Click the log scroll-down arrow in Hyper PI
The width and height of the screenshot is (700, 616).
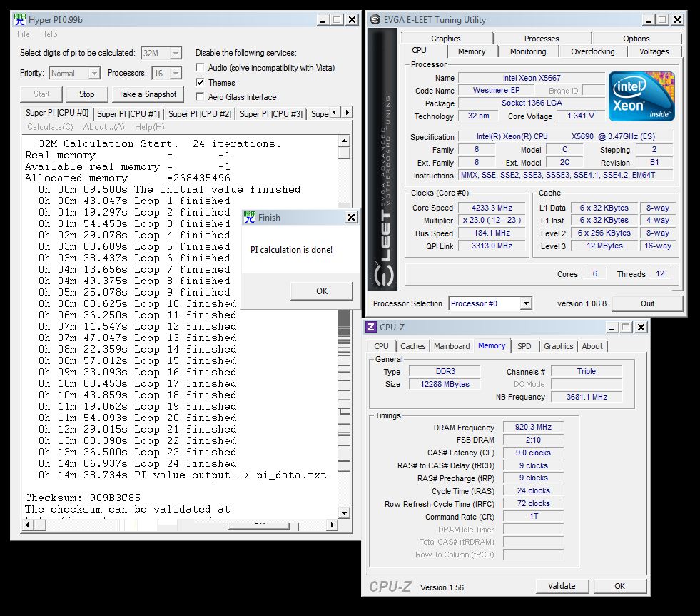(x=344, y=513)
